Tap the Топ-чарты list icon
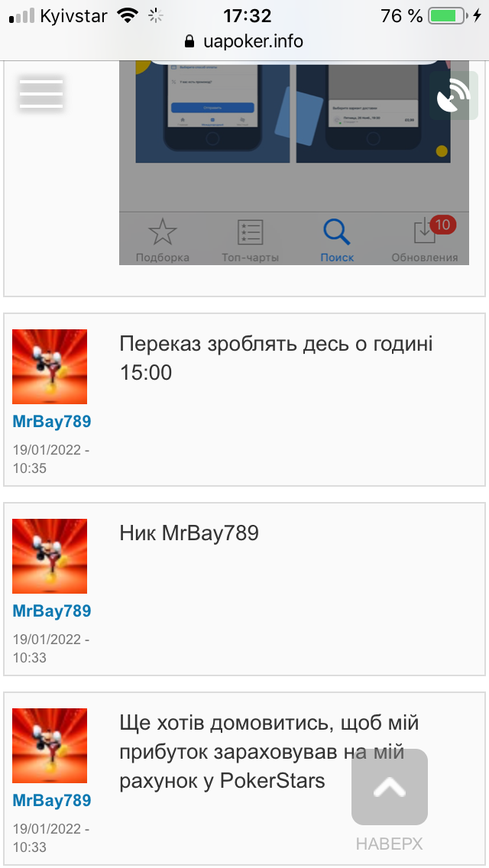The width and height of the screenshot is (489, 868). click(x=250, y=232)
